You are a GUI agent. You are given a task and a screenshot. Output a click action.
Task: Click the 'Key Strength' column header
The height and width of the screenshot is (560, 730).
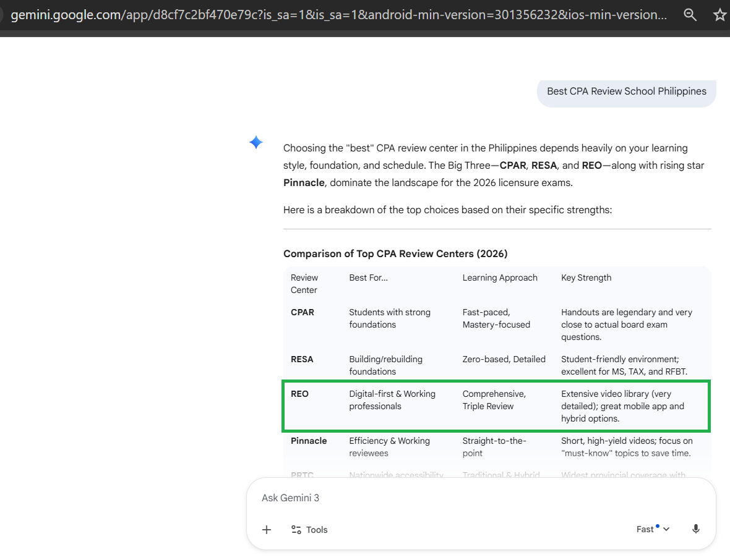coord(586,278)
